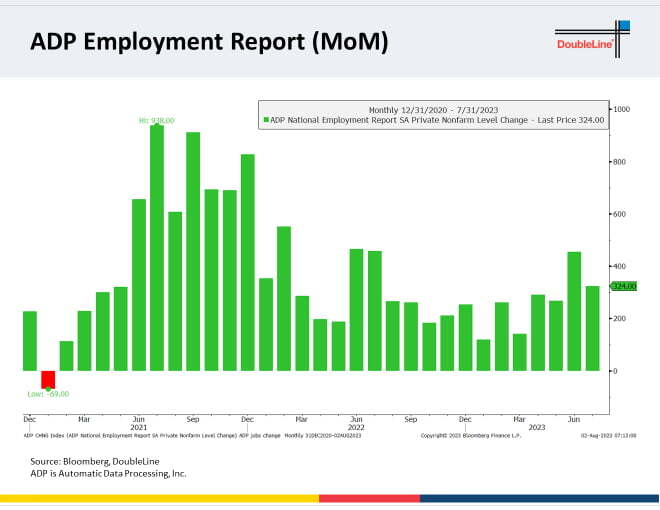Select the 'Low: -69.00' label
The image size is (660, 510).
[48, 394]
